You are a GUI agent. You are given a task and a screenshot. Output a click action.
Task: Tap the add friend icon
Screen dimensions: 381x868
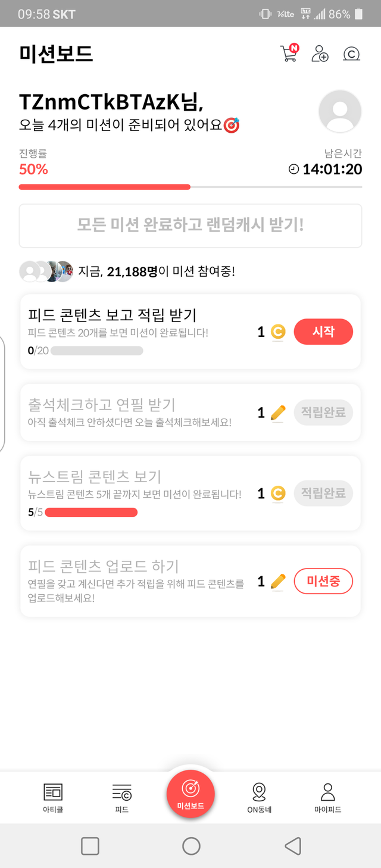pos(320,54)
